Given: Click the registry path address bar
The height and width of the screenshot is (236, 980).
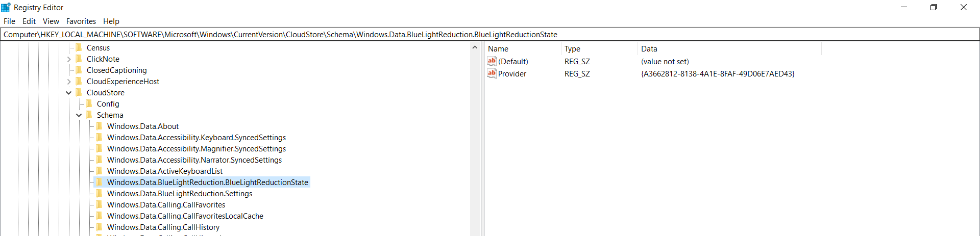Looking at the screenshot, I should (x=490, y=35).
